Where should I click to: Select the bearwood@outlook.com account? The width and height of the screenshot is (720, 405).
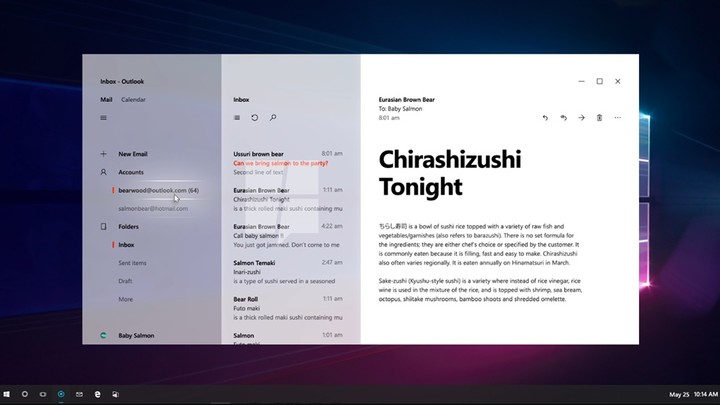(x=158, y=190)
